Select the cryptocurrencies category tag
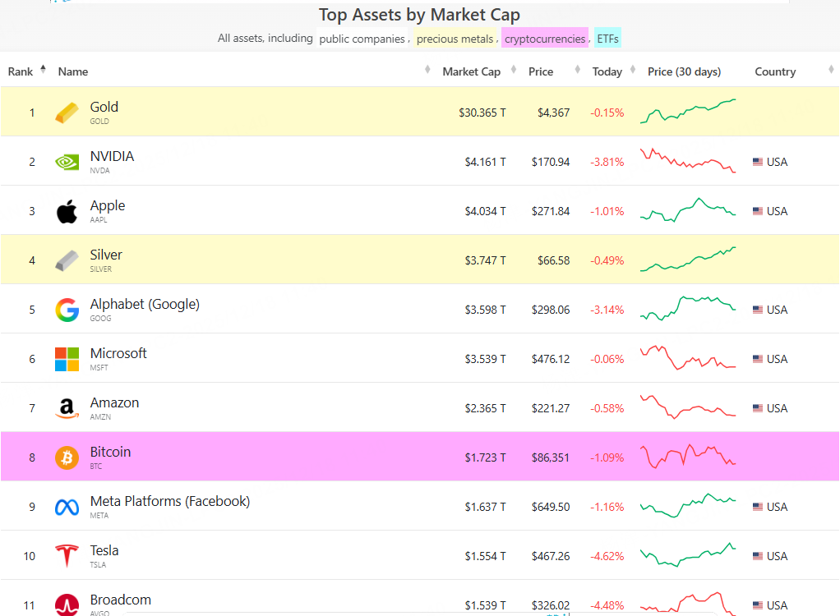 pyautogui.click(x=545, y=39)
